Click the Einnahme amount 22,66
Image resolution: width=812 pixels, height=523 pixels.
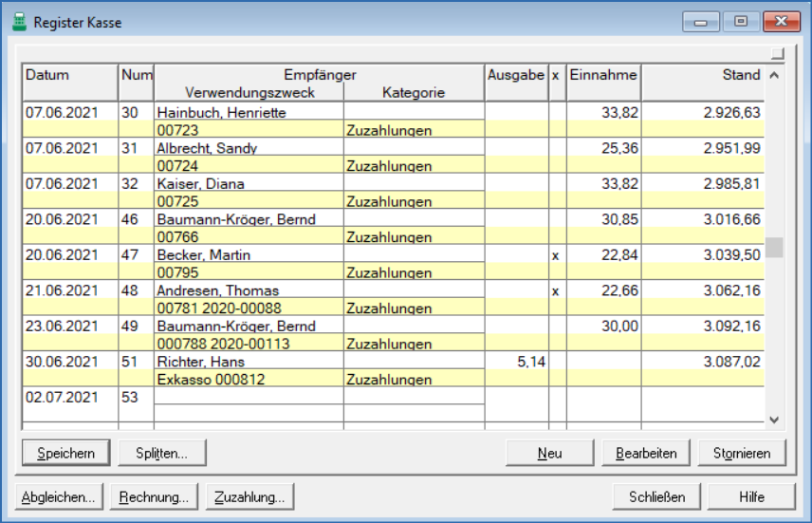[x=619, y=290]
